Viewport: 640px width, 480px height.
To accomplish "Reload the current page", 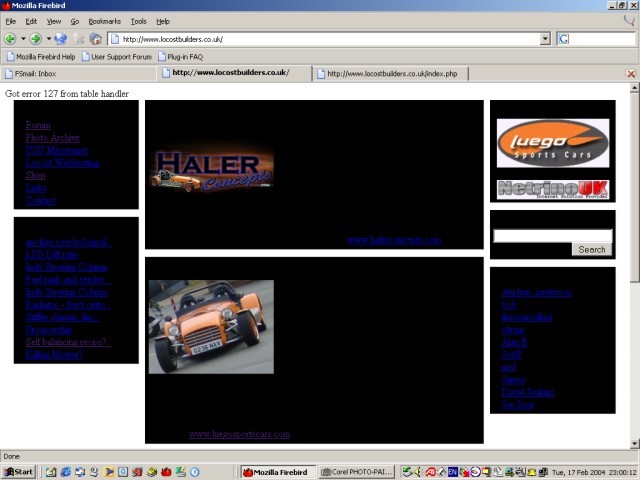I will pyautogui.click(x=60, y=39).
